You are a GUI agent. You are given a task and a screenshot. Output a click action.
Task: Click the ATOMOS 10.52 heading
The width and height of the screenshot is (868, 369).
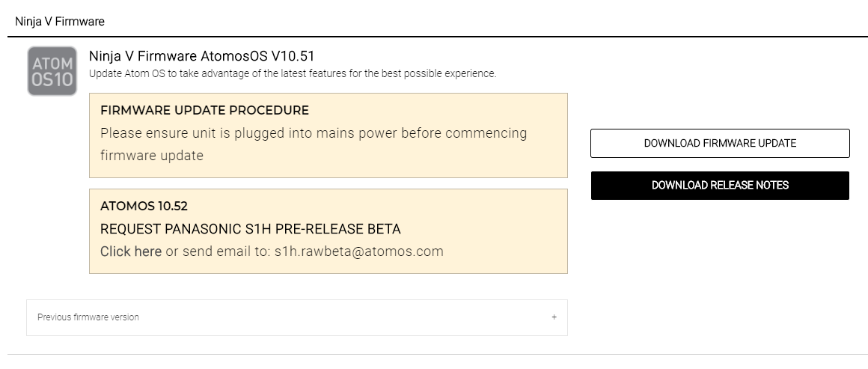(144, 207)
